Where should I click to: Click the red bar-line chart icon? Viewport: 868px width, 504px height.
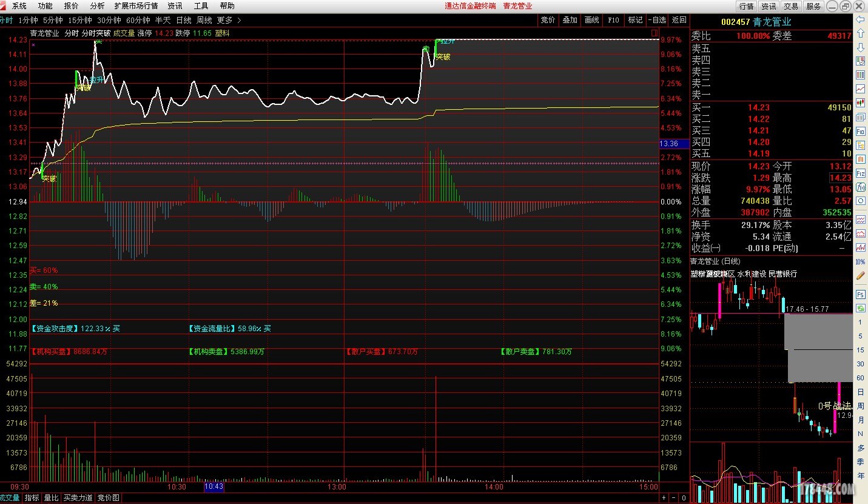pos(860,247)
